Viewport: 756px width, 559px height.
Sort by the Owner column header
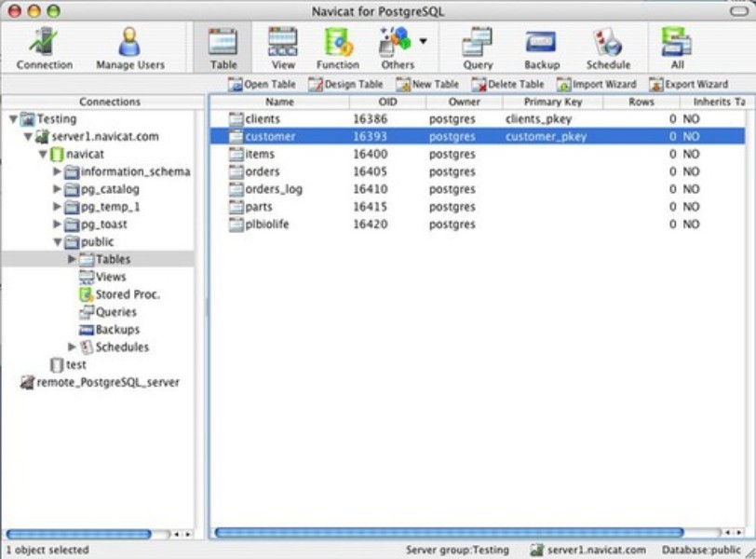click(464, 102)
